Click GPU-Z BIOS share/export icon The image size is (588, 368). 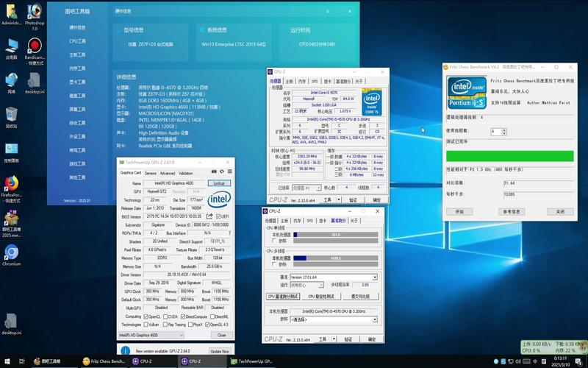(209, 216)
